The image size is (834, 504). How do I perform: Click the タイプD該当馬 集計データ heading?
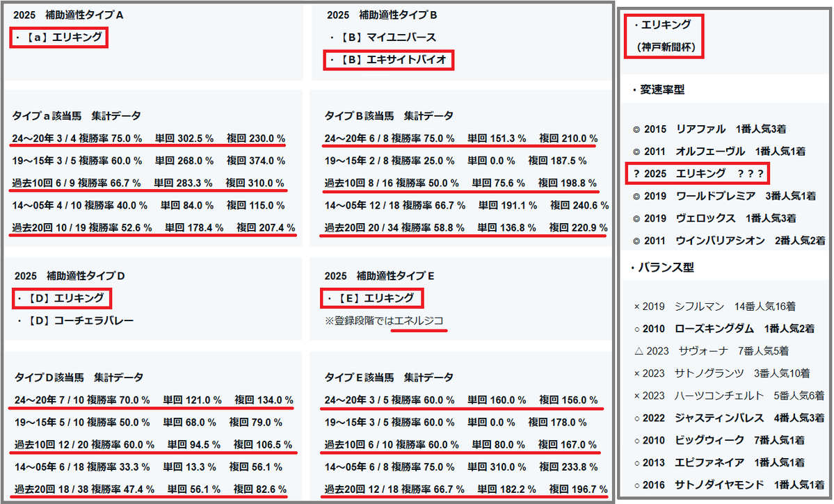(79, 377)
